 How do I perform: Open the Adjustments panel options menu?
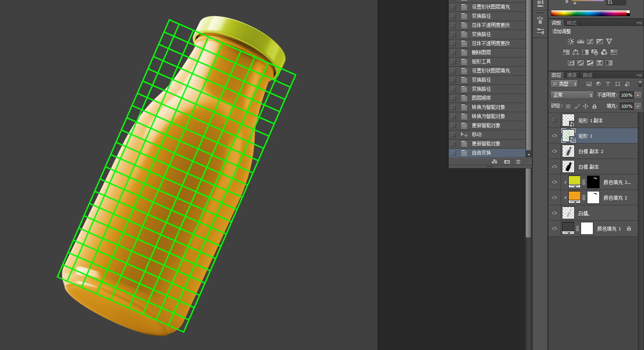point(639,23)
